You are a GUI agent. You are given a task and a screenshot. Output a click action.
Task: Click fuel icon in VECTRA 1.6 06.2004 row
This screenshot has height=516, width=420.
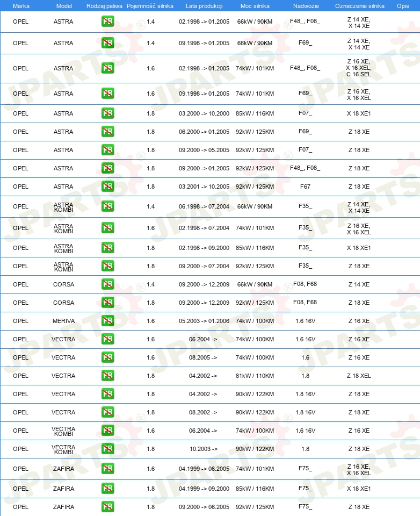point(108,339)
